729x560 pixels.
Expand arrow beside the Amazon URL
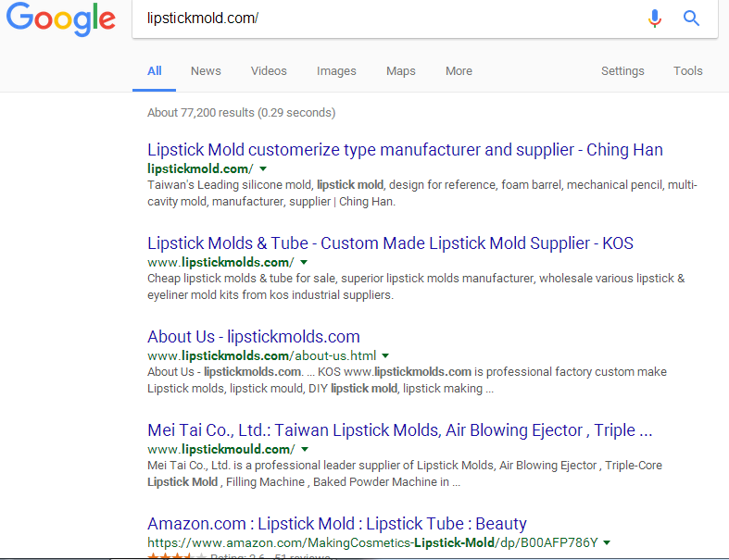point(607,542)
